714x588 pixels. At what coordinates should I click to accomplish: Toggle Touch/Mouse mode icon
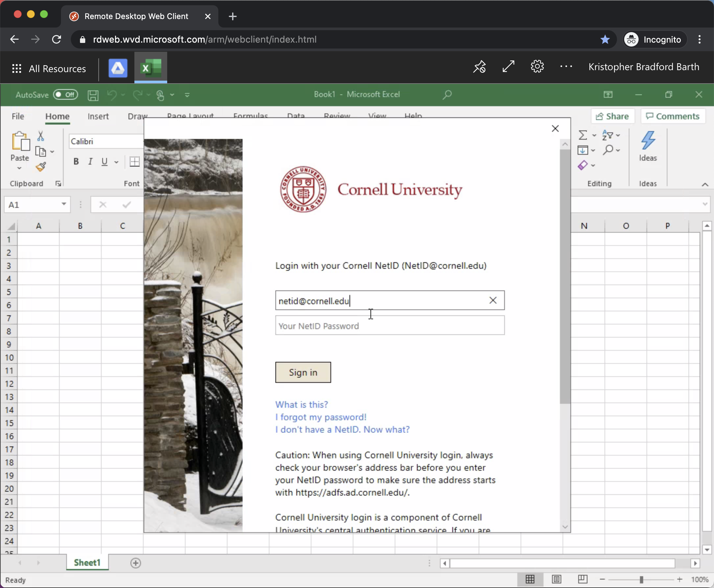[x=161, y=95]
